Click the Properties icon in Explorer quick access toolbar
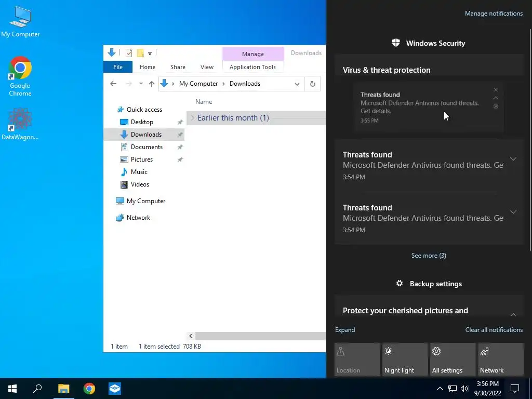The height and width of the screenshot is (399, 532). point(129,52)
